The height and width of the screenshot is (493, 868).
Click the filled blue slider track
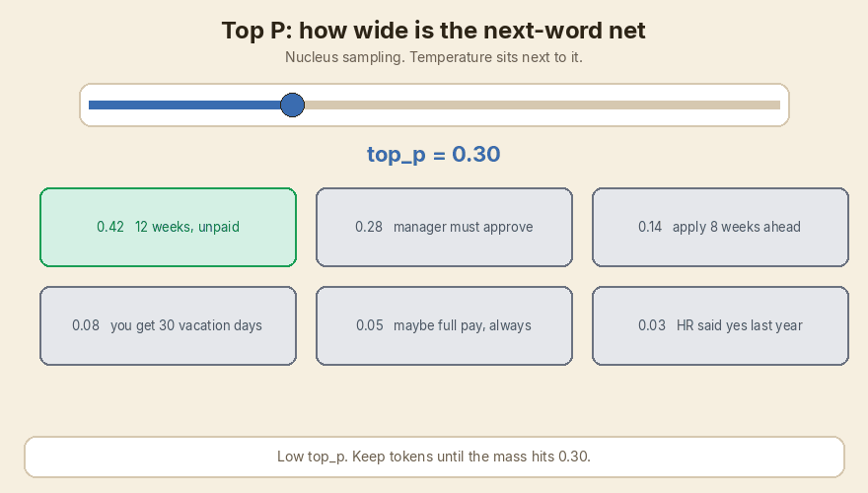click(184, 106)
